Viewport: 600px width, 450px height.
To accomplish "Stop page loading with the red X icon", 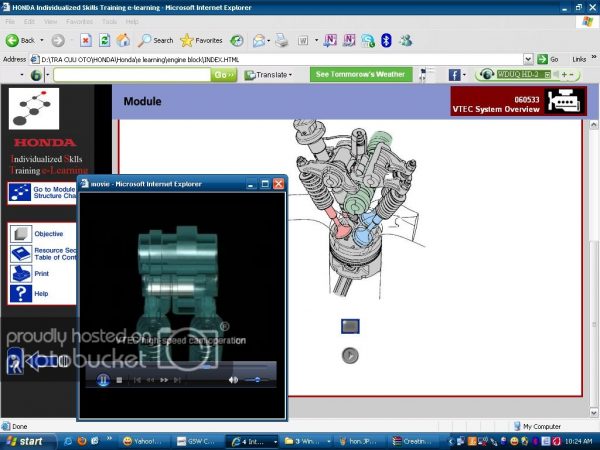I will pyautogui.click(x=86, y=40).
